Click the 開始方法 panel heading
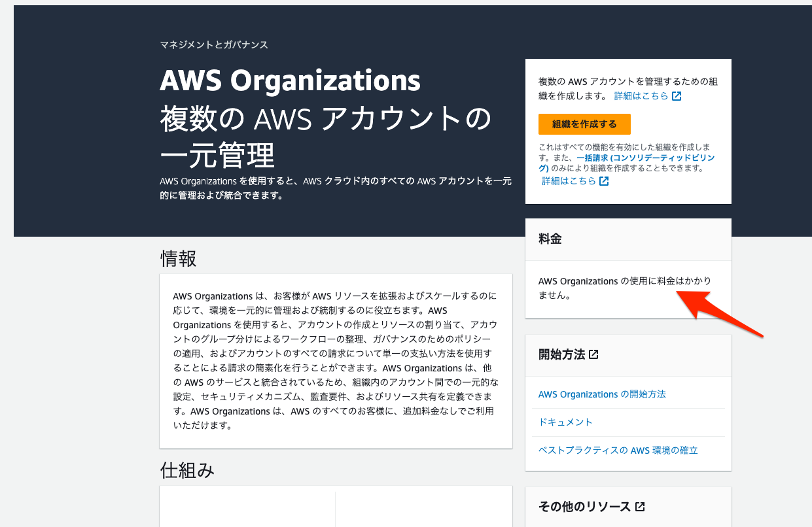The image size is (812, 527). [562, 355]
